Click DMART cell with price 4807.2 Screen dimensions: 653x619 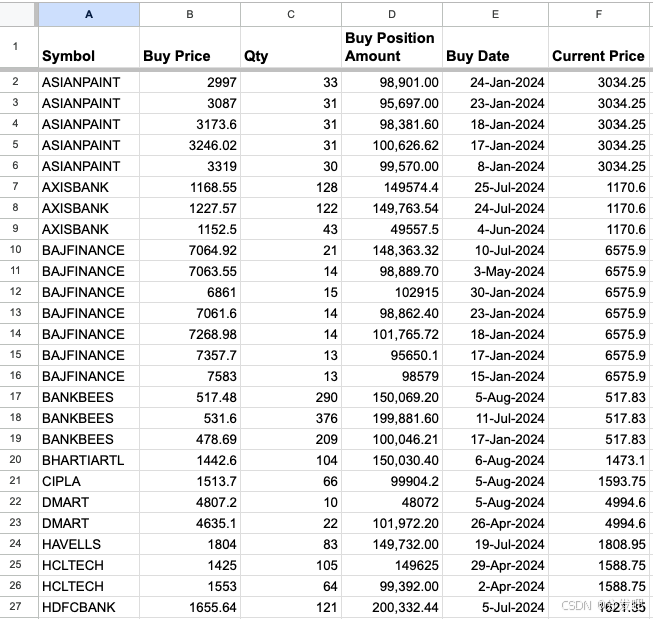pos(89,502)
